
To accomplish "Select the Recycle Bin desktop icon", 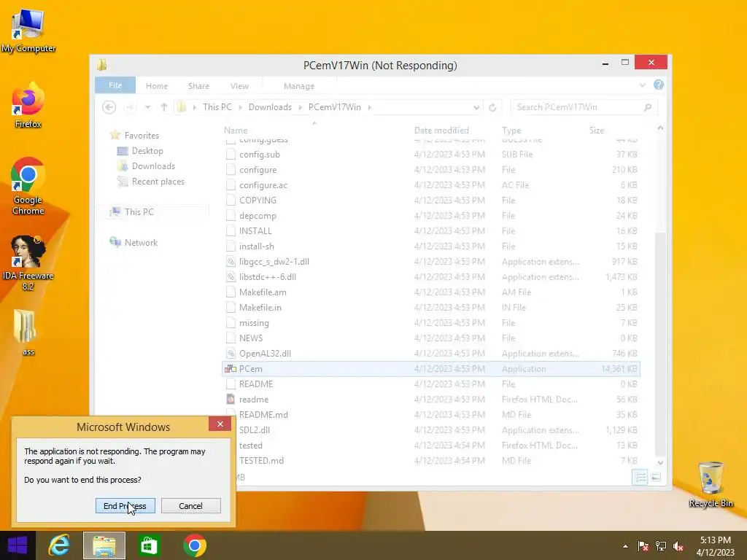I will click(711, 484).
